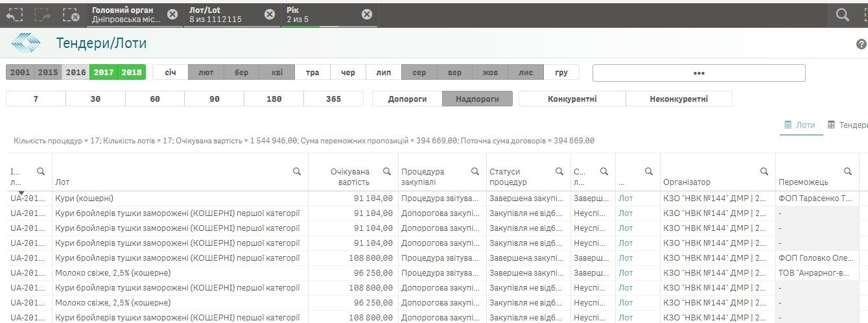Image resolution: width=868 pixels, height=323 pixels.
Task: Open the '•••' more filters box
Action: click(699, 73)
